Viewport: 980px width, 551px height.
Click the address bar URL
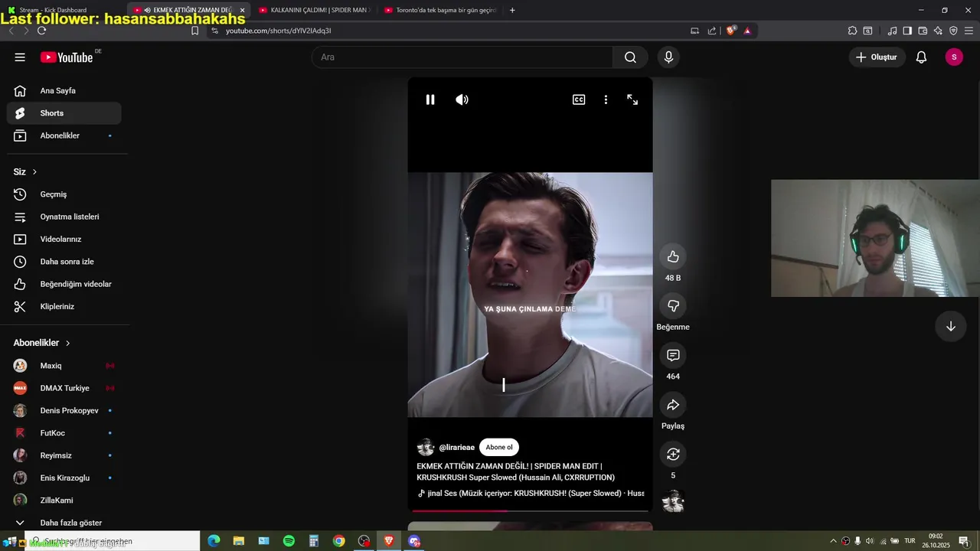[x=279, y=31]
